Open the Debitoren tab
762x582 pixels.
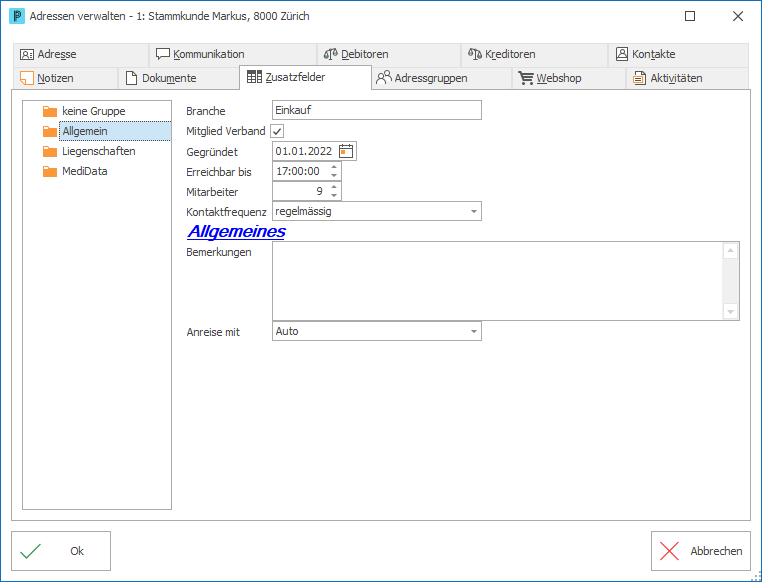tap(389, 54)
